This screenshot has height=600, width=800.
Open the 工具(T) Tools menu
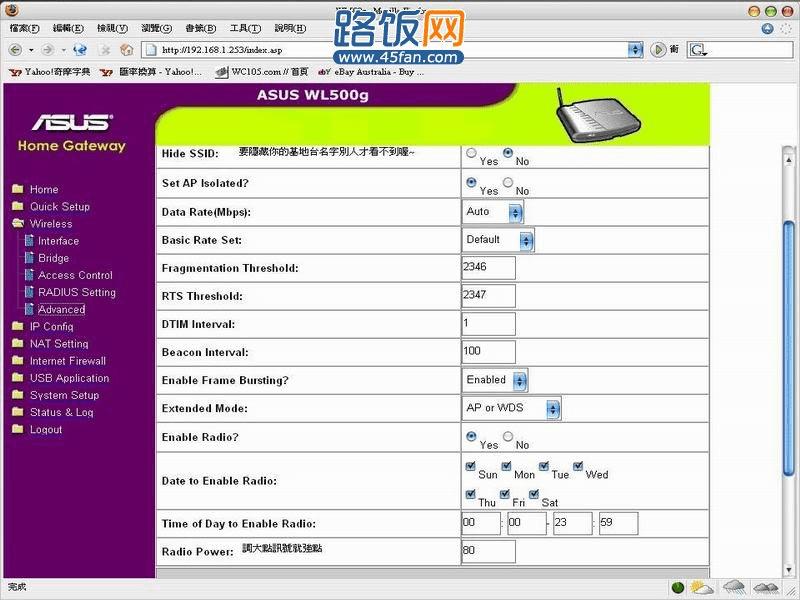245,28
